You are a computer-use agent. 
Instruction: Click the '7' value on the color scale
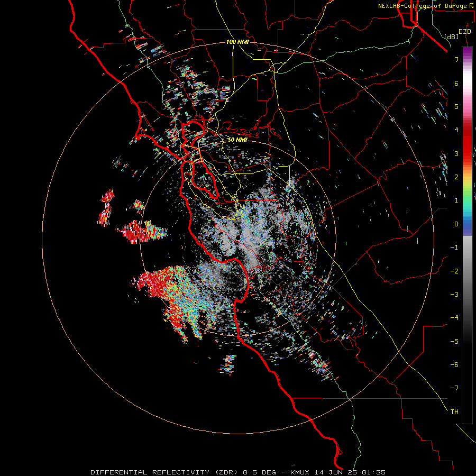(x=456, y=59)
